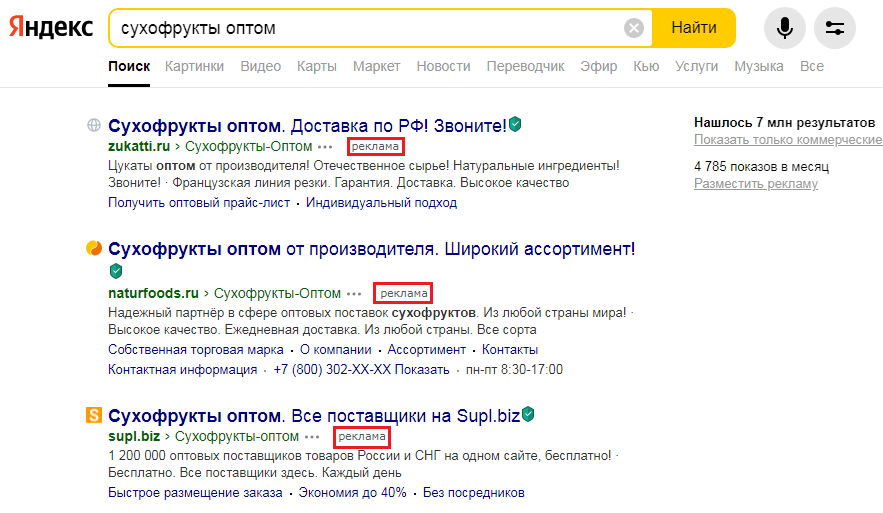Go to the Новости tab

point(443,66)
